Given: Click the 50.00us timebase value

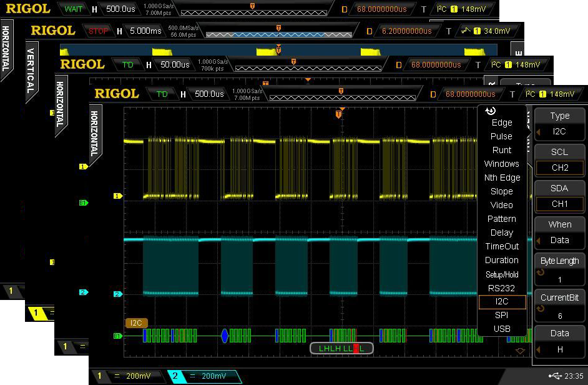Looking at the screenshot, I should [175, 64].
